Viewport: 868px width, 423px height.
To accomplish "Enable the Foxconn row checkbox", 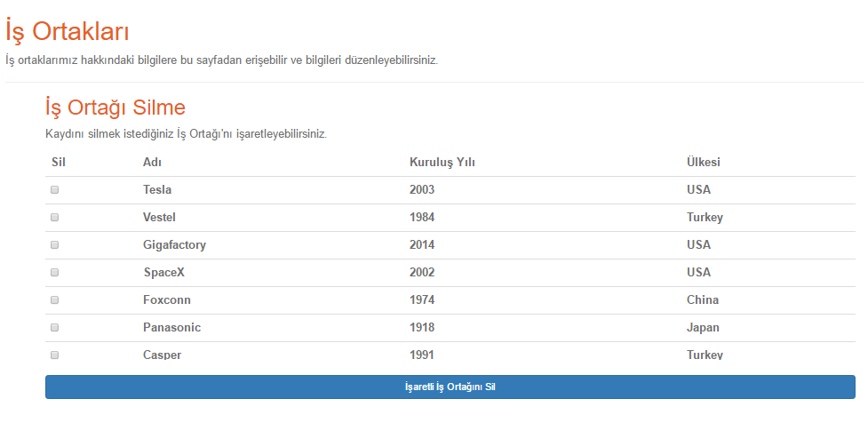I will pyautogui.click(x=55, y=299).
